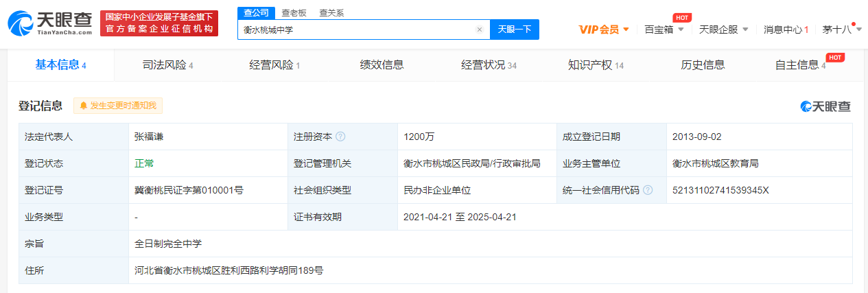868x293 pixels.
Task: Switch to the 知识产权 tab
Action: [x=596, y=65]
